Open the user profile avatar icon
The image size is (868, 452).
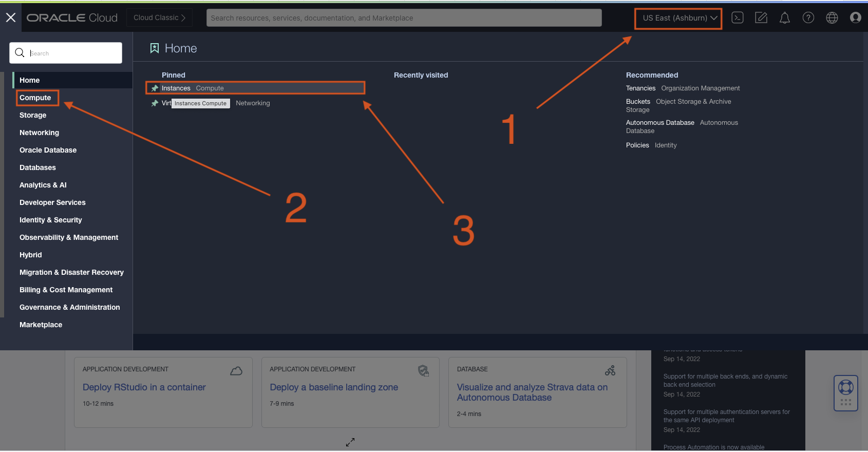[855, 18]
